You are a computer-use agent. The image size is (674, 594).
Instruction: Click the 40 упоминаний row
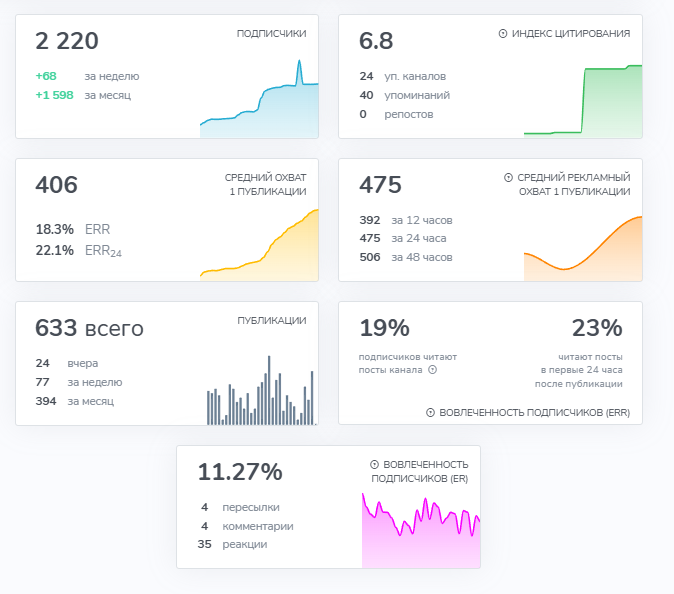[404, 95]
